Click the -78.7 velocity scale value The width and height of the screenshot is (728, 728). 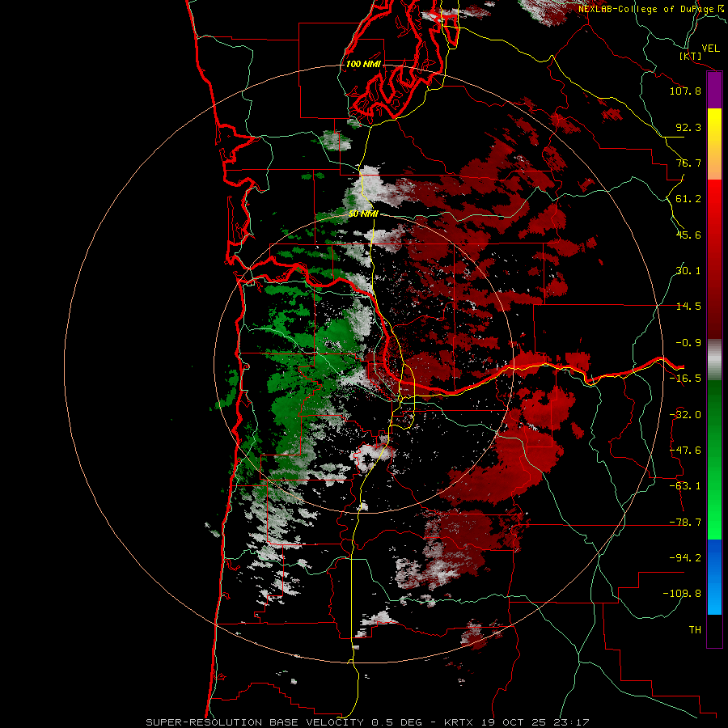[x=685, y=523]
